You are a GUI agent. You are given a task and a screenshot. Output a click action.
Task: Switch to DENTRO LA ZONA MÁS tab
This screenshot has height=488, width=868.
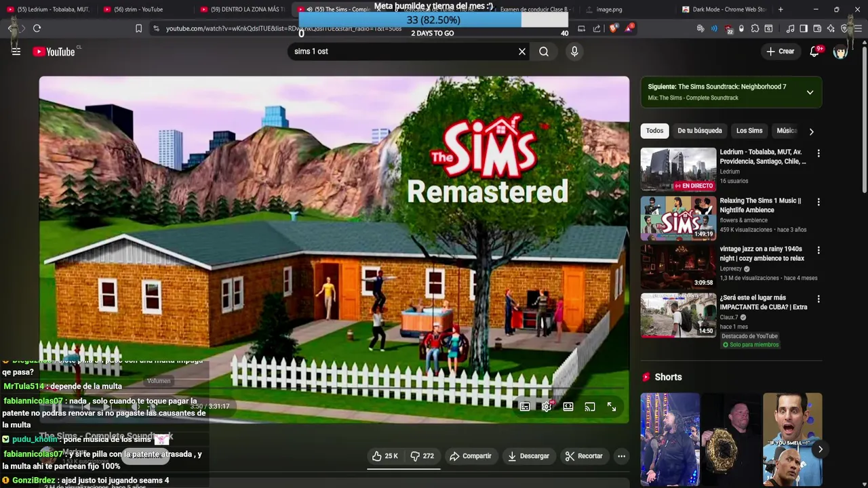(x=242, y=9)
